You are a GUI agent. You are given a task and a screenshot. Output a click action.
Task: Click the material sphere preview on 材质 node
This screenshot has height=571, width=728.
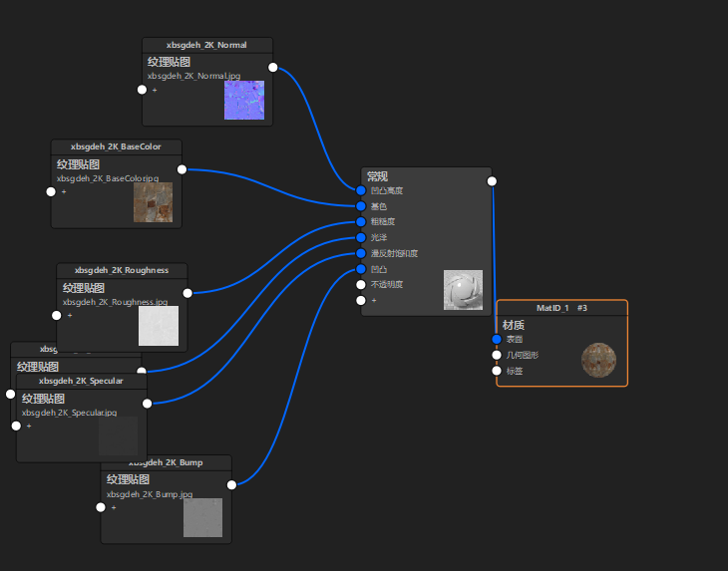pos(598,360)
